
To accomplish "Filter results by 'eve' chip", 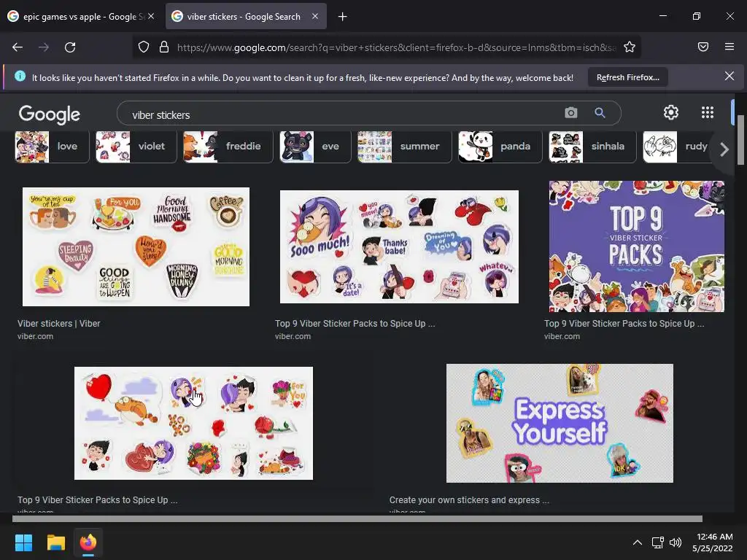I will click(315, 147).
